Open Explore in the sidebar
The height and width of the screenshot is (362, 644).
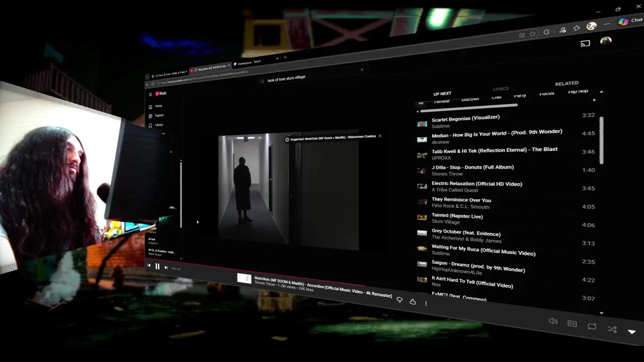(x=156, y=116)
